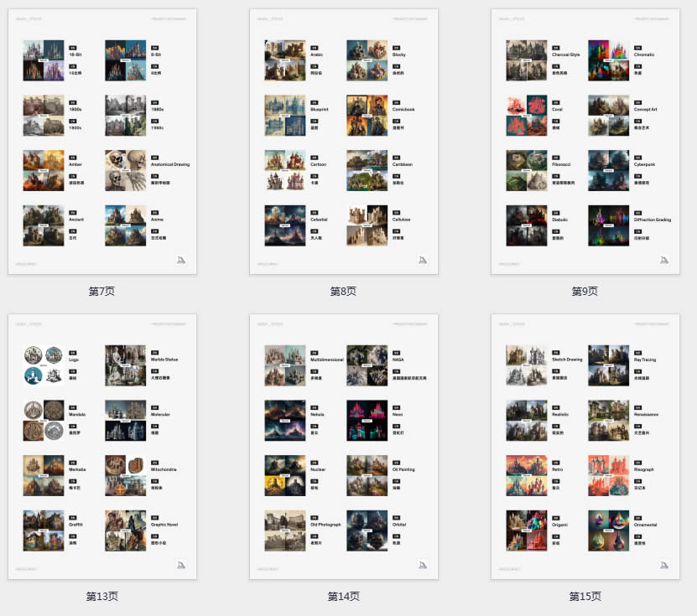Select the 第7页 page label
The image size is (697, 616).
pyautogui.click(x=101, y=292)
